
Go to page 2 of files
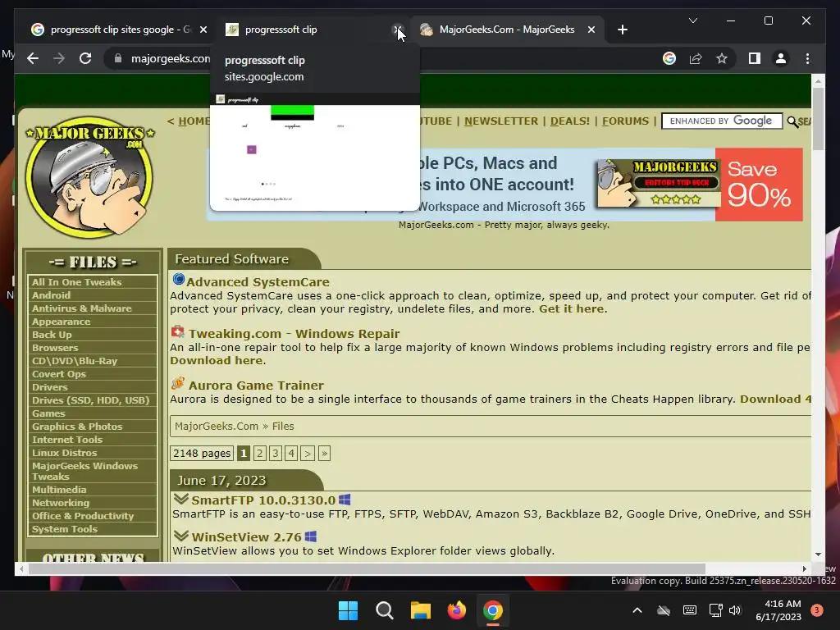[260, 454]
